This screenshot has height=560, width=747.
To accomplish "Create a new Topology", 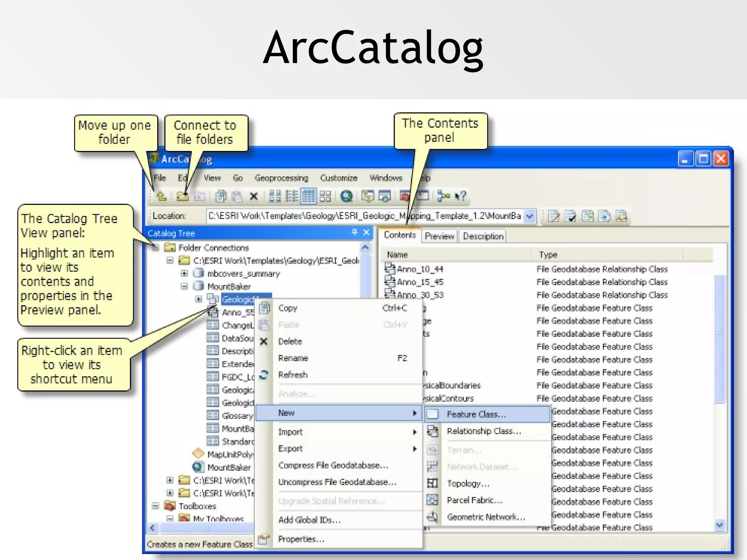I will (x=488, y=483).
